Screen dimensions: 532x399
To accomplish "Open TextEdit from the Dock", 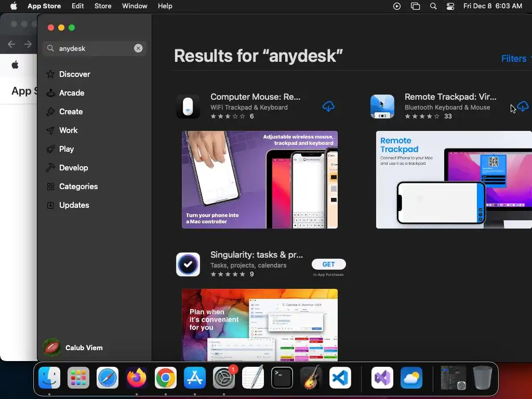I will coord(253,377).
